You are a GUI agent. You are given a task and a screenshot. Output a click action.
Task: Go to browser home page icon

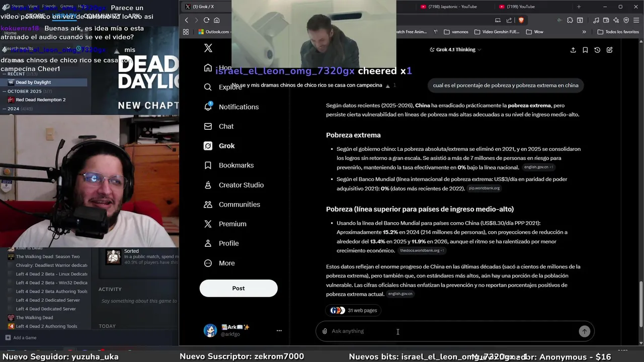click(x=217, y=20)
